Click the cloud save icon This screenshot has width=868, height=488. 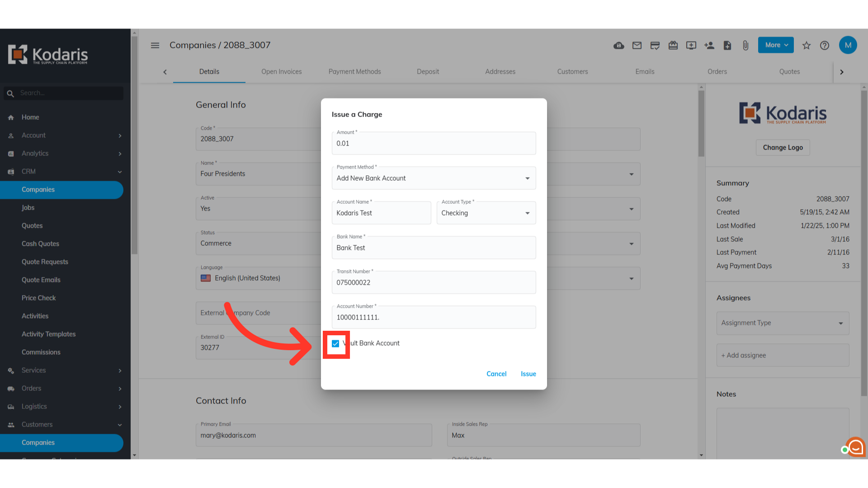click(619, 45)
